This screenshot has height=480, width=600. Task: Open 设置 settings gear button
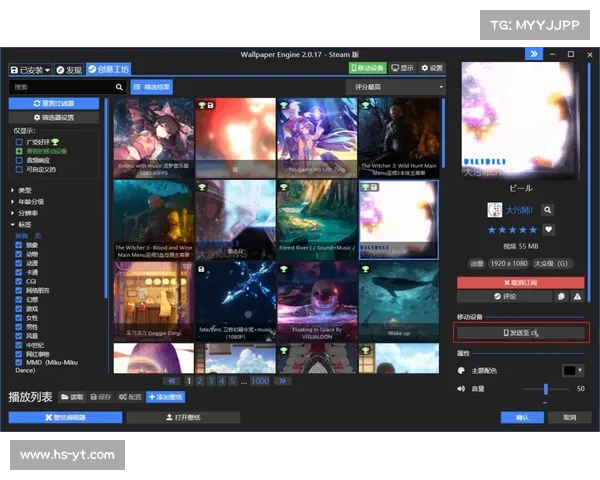click(x=432, y=68)
